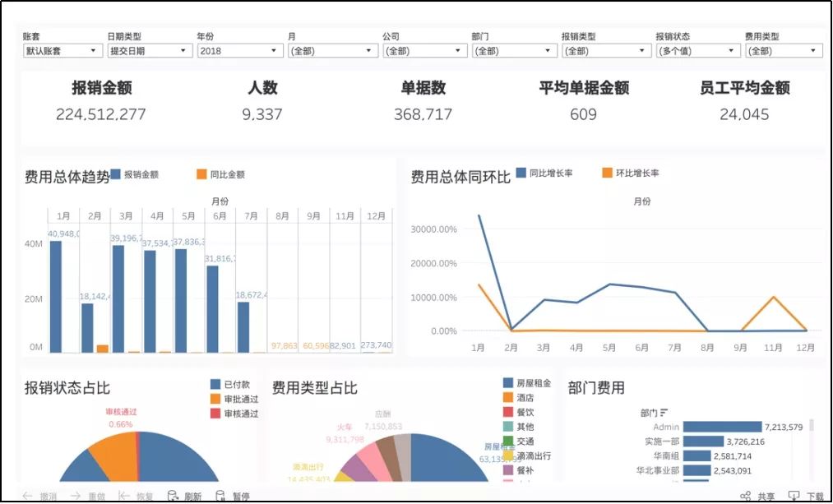Expand the 费用类型 filter dropdown

[783, 51]
